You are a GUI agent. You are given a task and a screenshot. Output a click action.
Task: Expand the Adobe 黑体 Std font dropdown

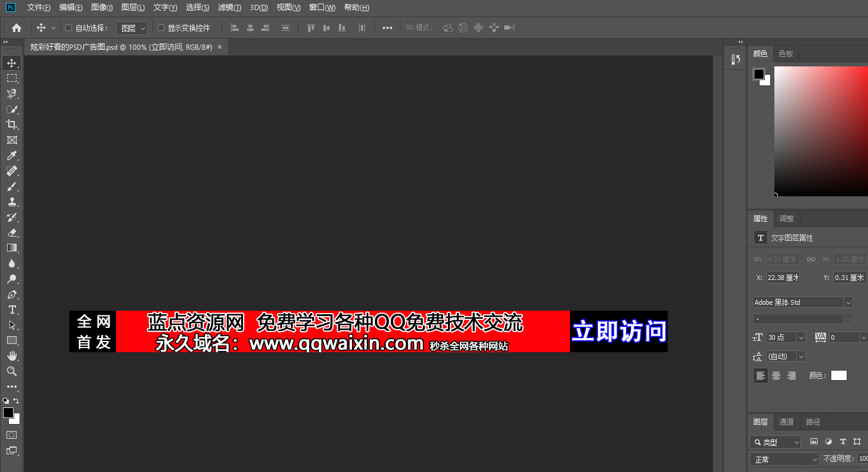click(x=848, y=302)
